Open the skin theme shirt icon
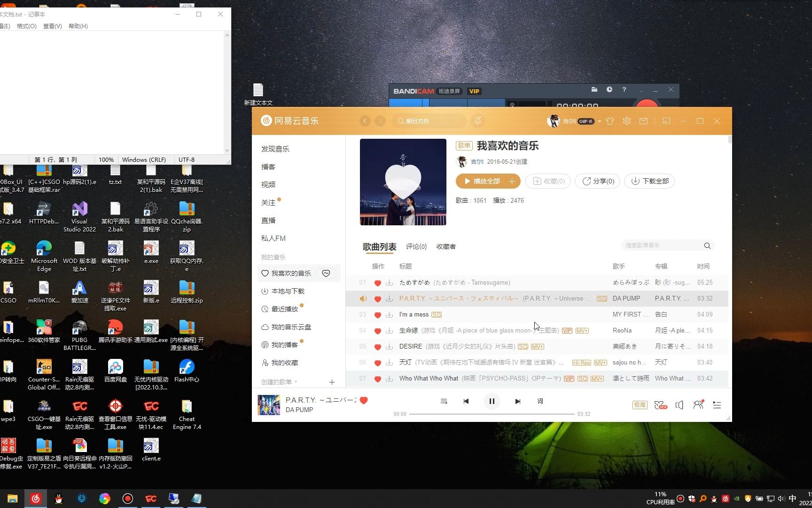This screenshot has width=812, height=508. tap(610, 121)
